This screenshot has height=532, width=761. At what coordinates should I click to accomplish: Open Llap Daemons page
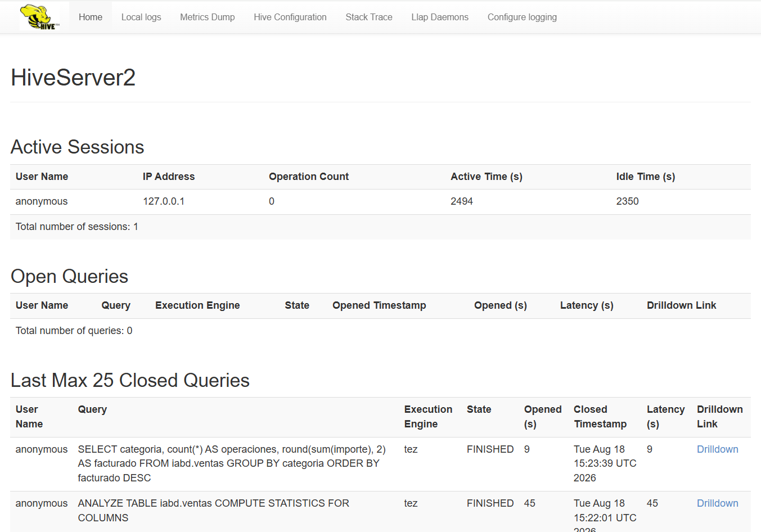(x=440, y=17)
